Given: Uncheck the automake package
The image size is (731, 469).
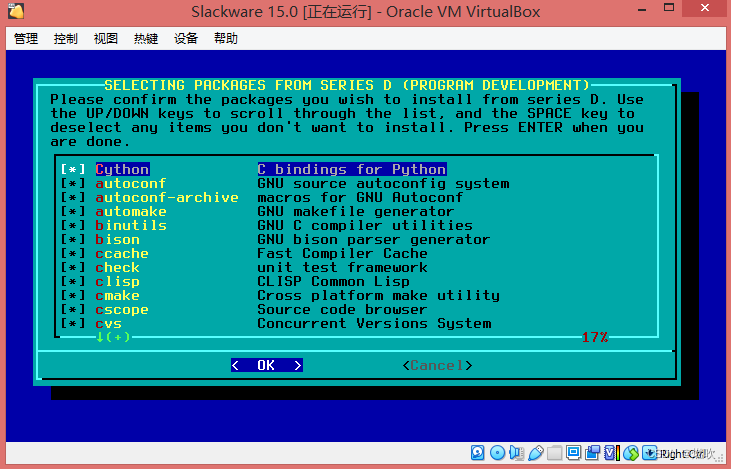Looking at the screenshot, I should [x=73, y=211].
